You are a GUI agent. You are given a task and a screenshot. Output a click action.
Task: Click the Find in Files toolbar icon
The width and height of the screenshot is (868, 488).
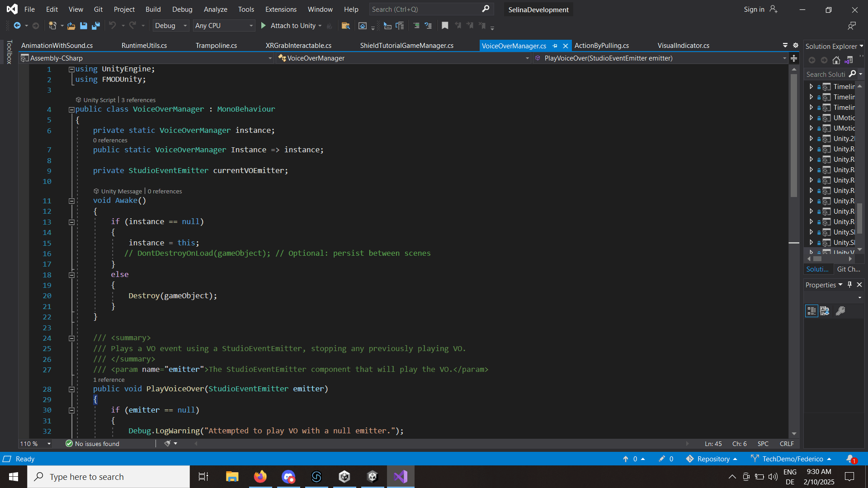(x=345, y=26)
